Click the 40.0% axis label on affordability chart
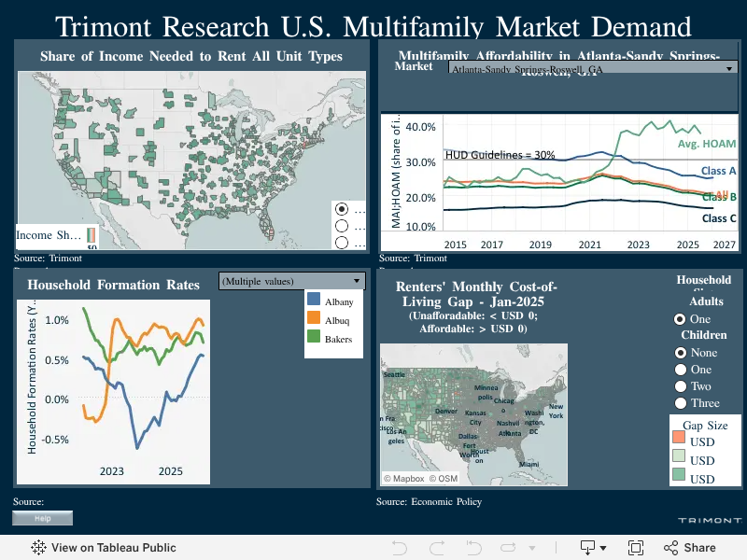Viewport: 747px width, 560px height. tap(421, 127)
